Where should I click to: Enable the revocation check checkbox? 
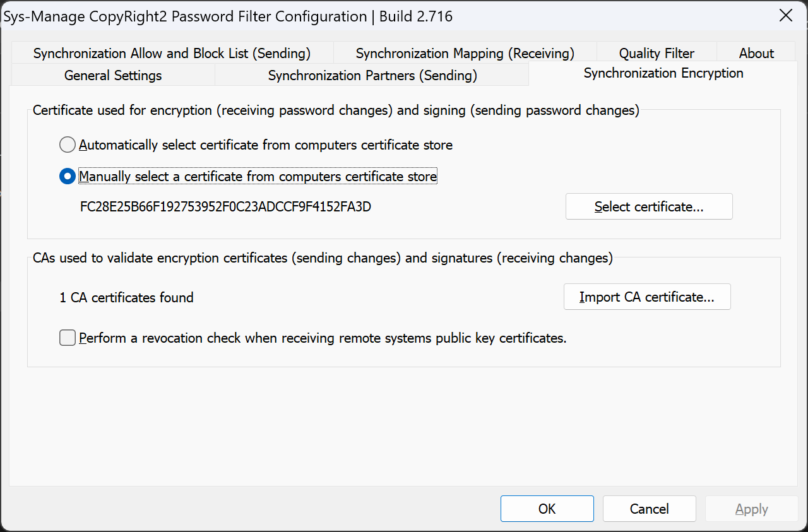tap(68, 338)
